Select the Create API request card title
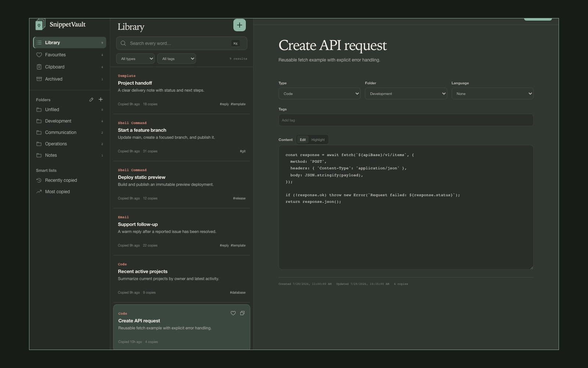 139,321
